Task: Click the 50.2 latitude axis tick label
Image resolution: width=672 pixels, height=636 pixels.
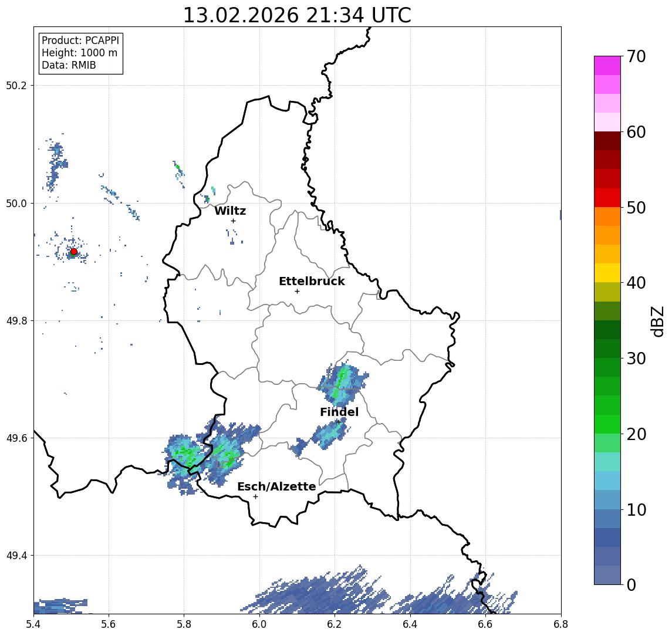Action: pyautogui.click(x=16, y=85)
